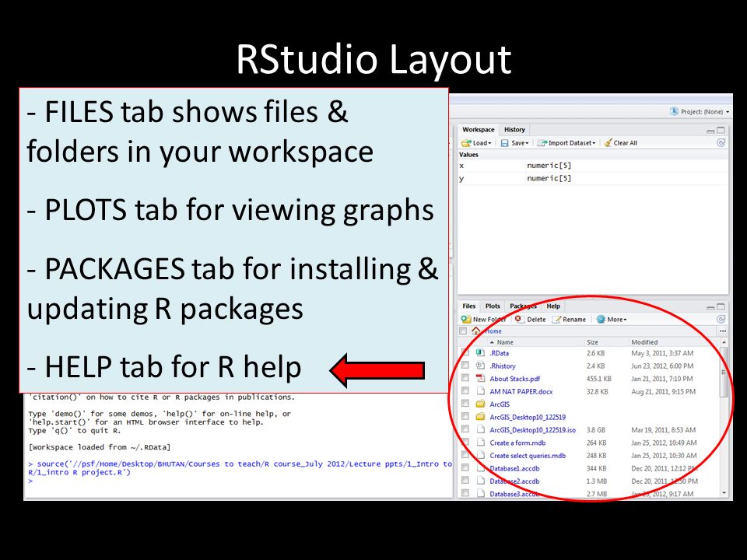747x560 pixels.
Task: Minimize the Workspace pane
Action: click(710, 131)
